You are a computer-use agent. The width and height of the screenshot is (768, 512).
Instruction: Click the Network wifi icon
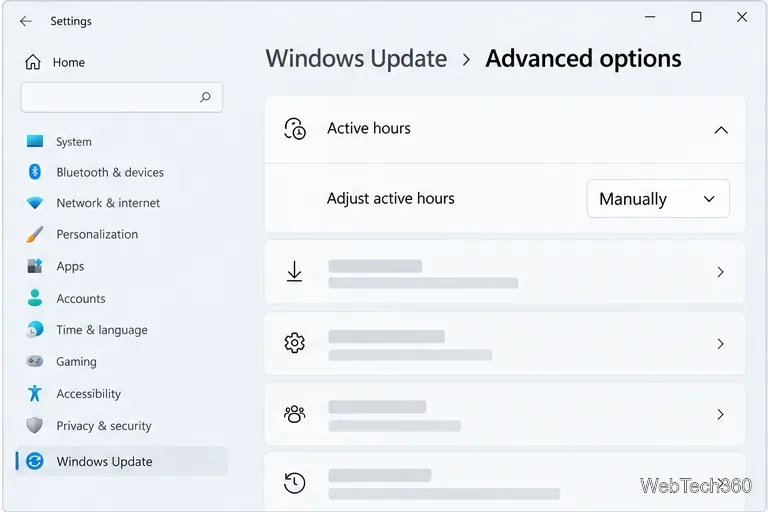pyautogui.click(x=35, y=203)
